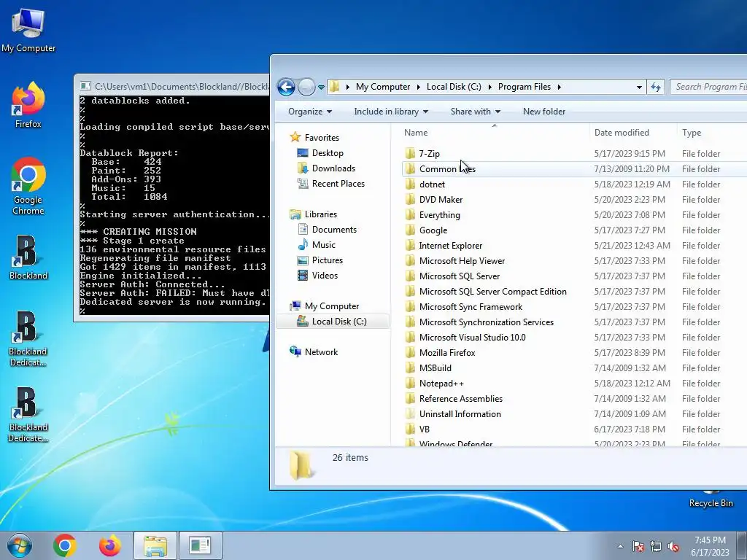Select the Blockland desktop shortcut

coord(28,257)
